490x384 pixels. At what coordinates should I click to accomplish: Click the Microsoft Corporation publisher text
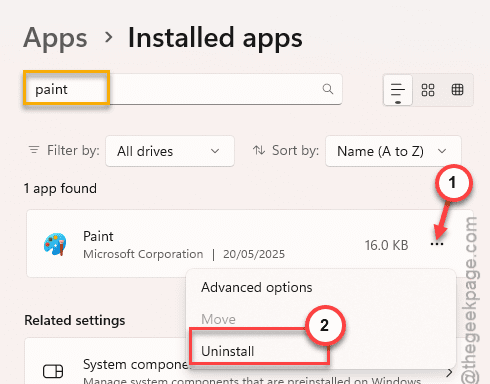[143, 254]
